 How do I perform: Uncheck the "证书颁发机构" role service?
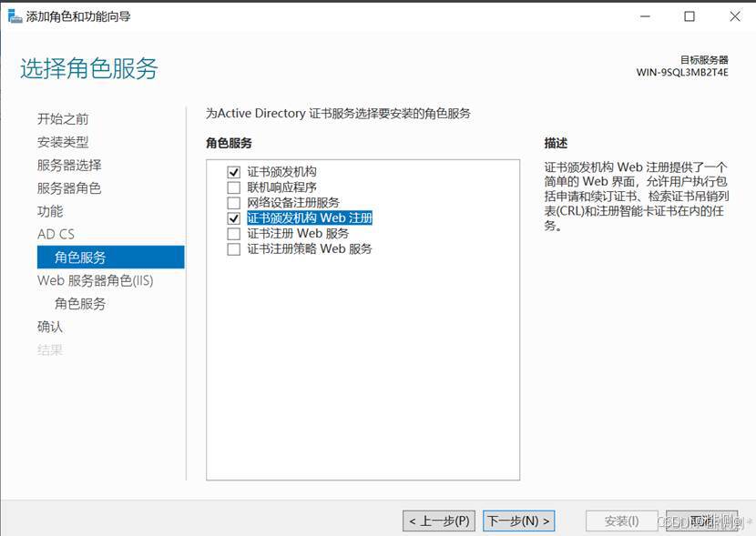pos(234,172)
